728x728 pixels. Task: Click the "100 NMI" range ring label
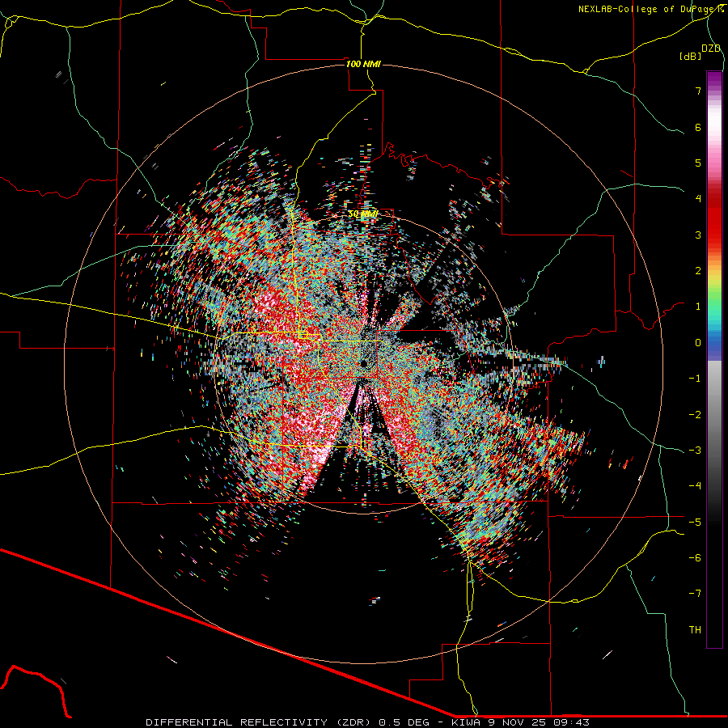pos(363,64)
